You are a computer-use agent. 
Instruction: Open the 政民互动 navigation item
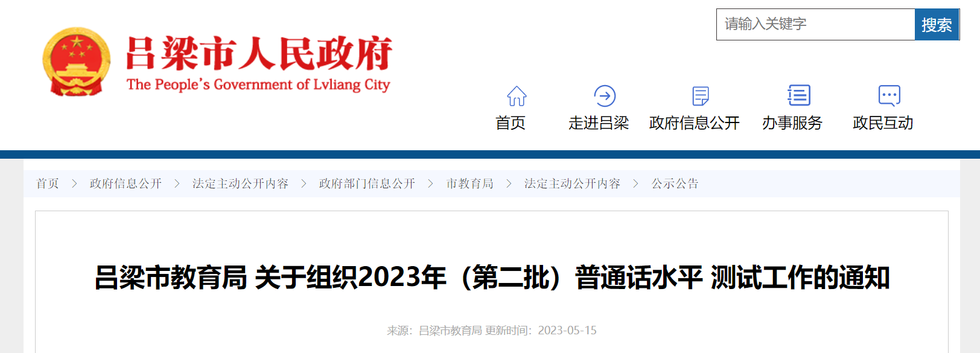[883, 123]
